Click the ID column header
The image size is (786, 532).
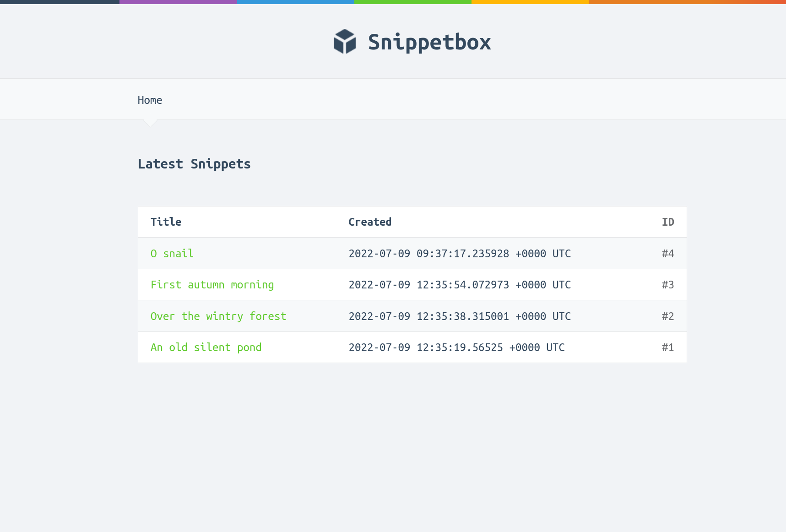point(668,222)
